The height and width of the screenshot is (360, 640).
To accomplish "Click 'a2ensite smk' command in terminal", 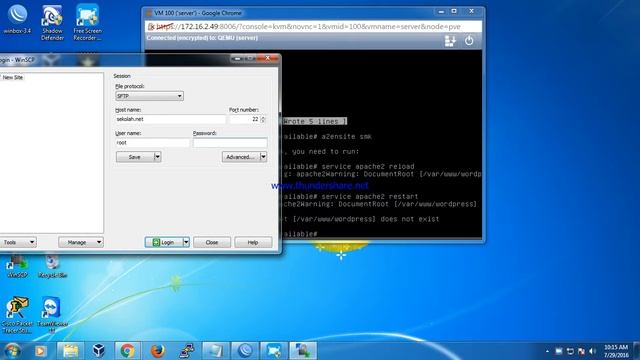I will coord(347,136).
